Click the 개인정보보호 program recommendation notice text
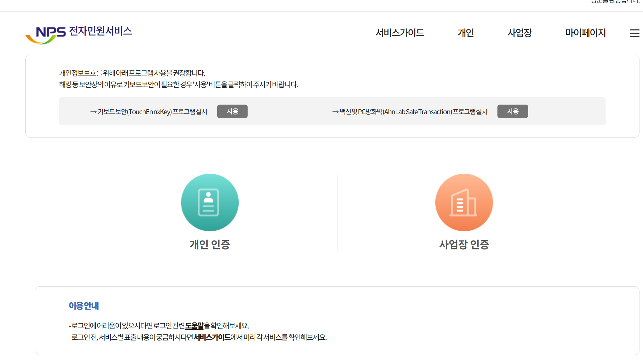This screenshot has width=643, height=364. (132, 73)
